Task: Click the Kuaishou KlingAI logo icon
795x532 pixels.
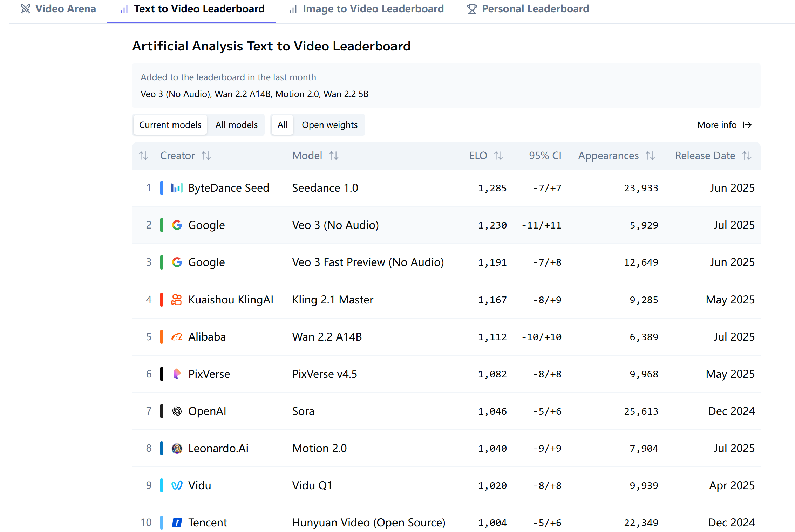Action: (177, 300)
